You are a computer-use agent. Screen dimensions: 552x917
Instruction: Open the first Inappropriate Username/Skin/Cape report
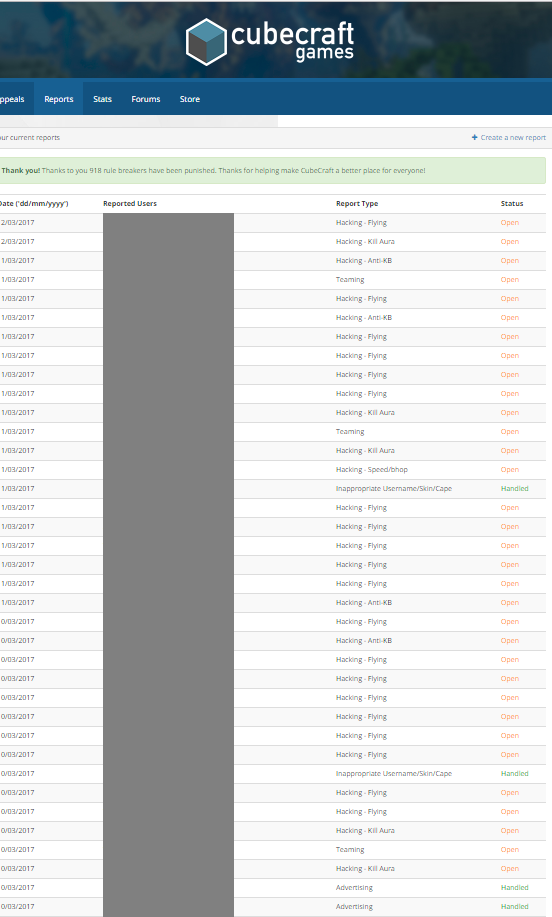tap(272, 488)
